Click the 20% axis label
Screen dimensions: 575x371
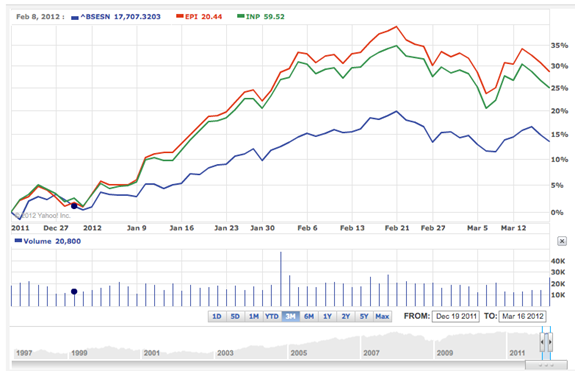pyautogui.click(x=559, y=111)
